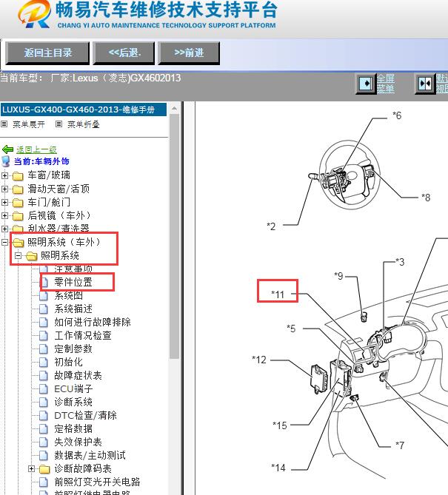Click the 诊断故障码表 folder icon
The width and height of the screenshot is (448, 495).
click(x=44, y=469)
